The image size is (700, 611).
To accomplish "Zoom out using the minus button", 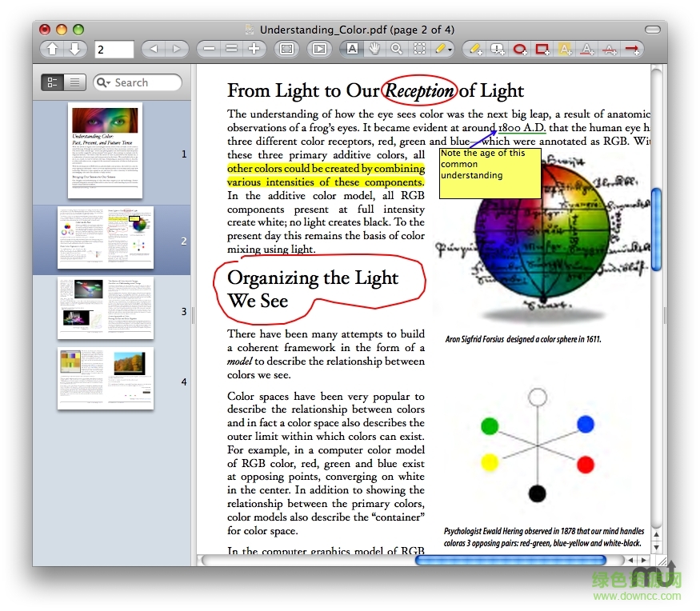I will tap(208, 49).
